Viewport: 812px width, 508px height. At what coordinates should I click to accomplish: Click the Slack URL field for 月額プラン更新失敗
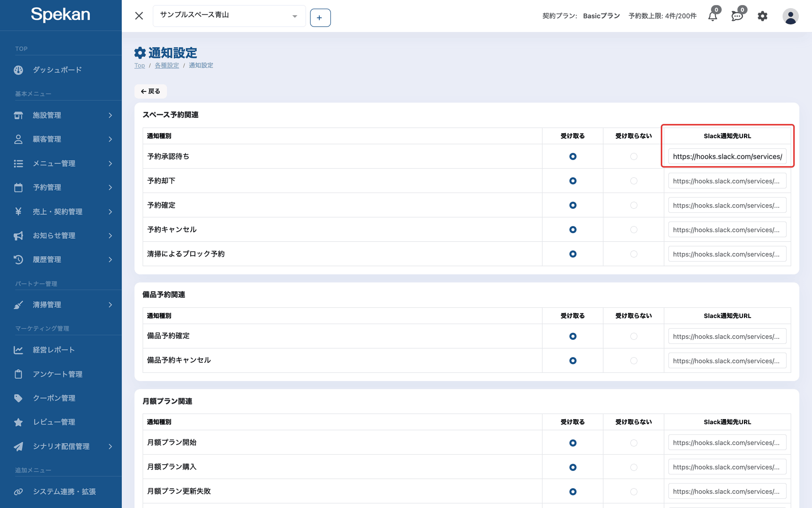click(x=727, y=492)
